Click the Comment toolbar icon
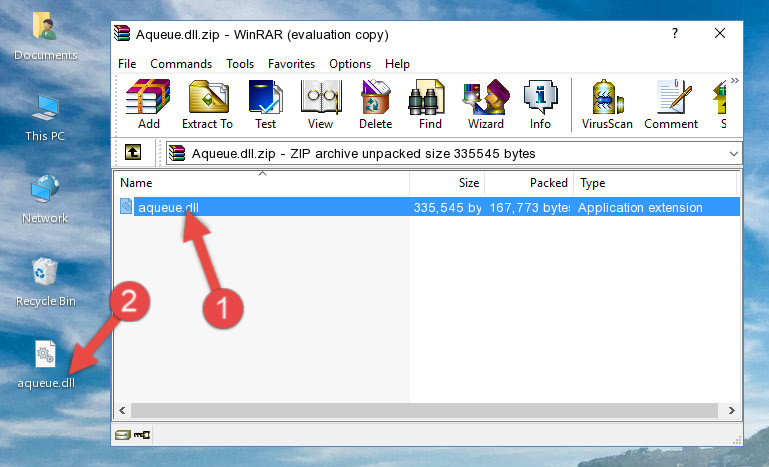 (x=671, y=104)
